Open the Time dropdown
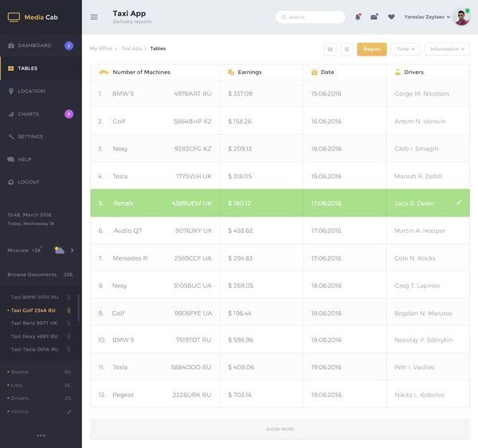This screenshot has height=448, width=478. 406,49
